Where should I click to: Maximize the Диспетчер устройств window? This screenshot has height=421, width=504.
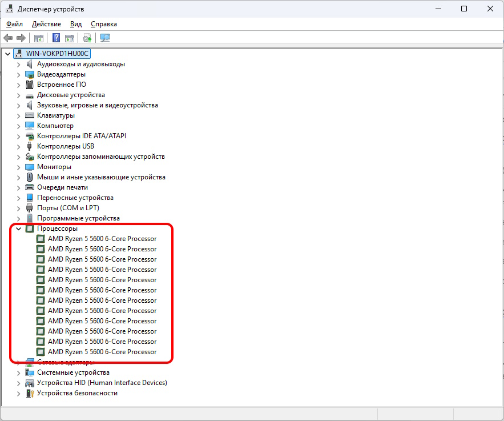tap(464, 9)
